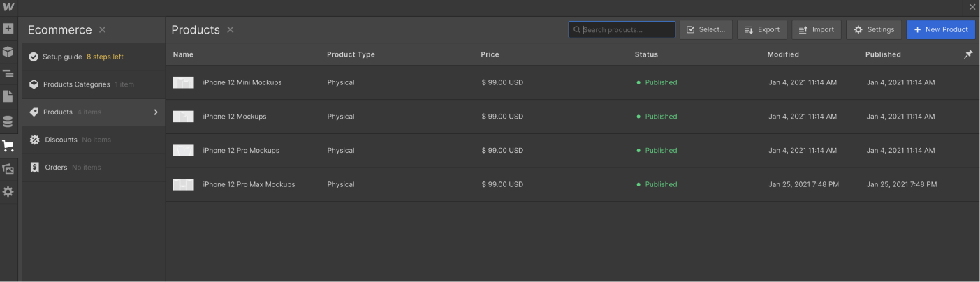Pin the products table column
The image size is (980, 282).
coord(968,54)
